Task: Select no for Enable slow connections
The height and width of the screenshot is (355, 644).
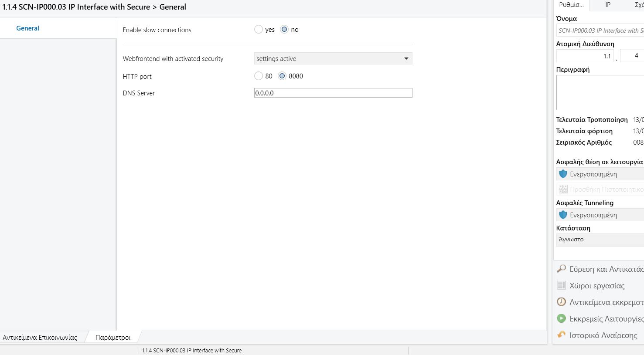Action: [x=284, y=30]
